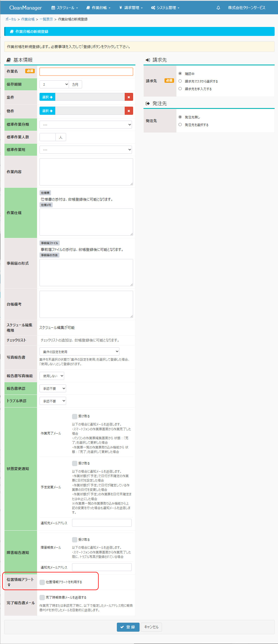Go to 作業台帳 breadcrumb link

pyautogui.click(x=28, y=19)
